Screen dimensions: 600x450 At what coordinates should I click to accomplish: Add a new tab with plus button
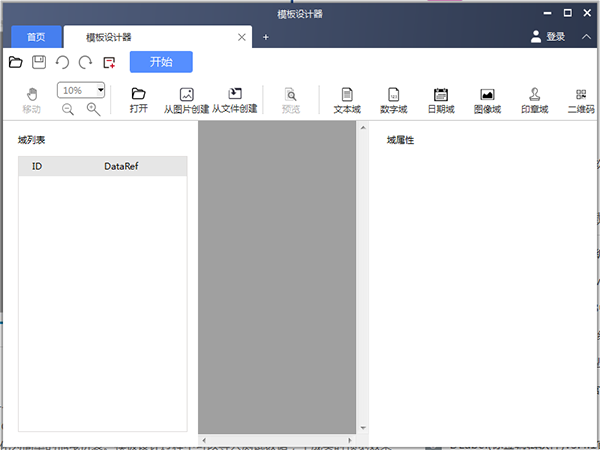point(266,37)
